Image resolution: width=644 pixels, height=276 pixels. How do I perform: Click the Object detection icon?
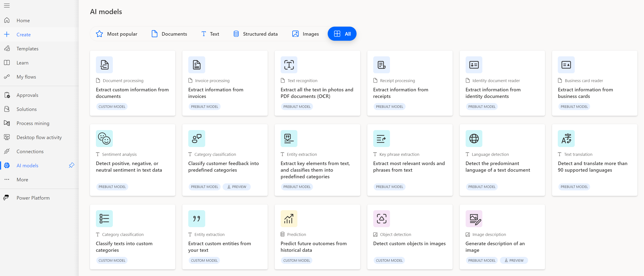382,219
